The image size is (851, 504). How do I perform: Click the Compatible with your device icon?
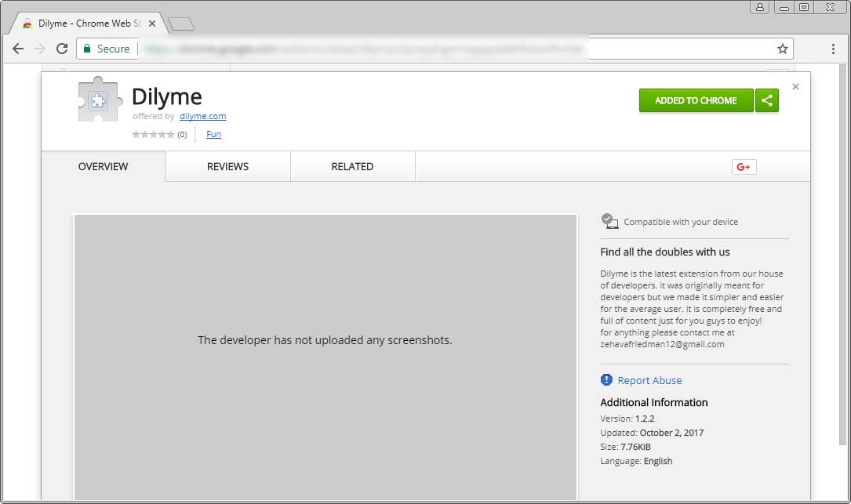(609, 221)
